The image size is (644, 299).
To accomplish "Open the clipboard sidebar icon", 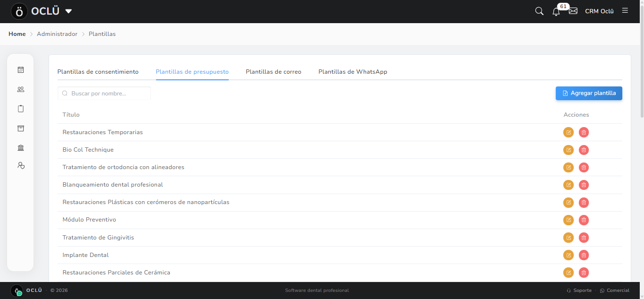I will tap(20, 109).
